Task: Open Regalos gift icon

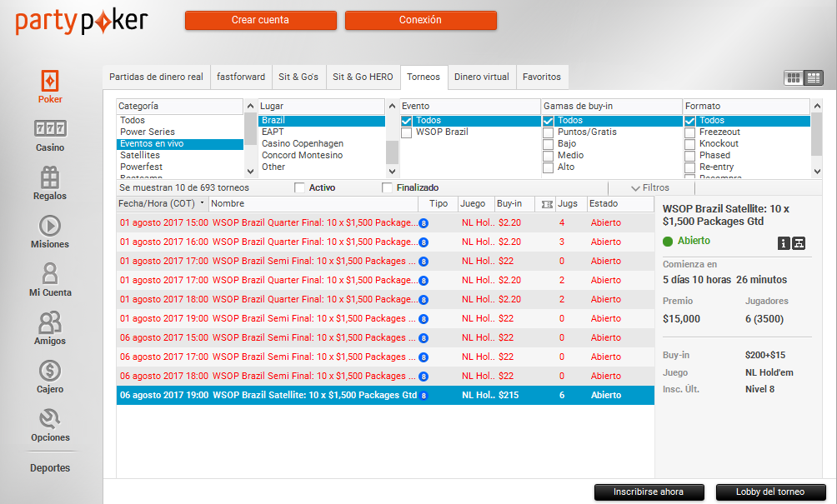Action: [x=50, y=177]
